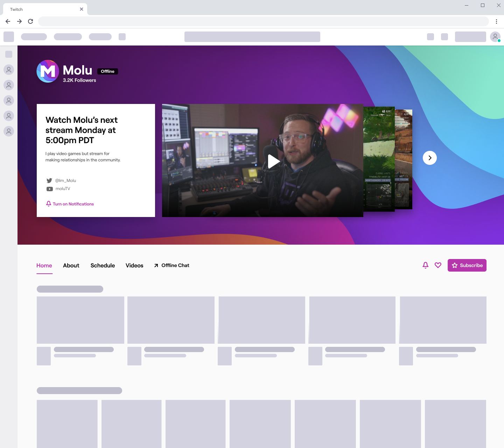Open the Videos tab
The width and height of the screenshot is (504, 448).
(x=134, y=266)
